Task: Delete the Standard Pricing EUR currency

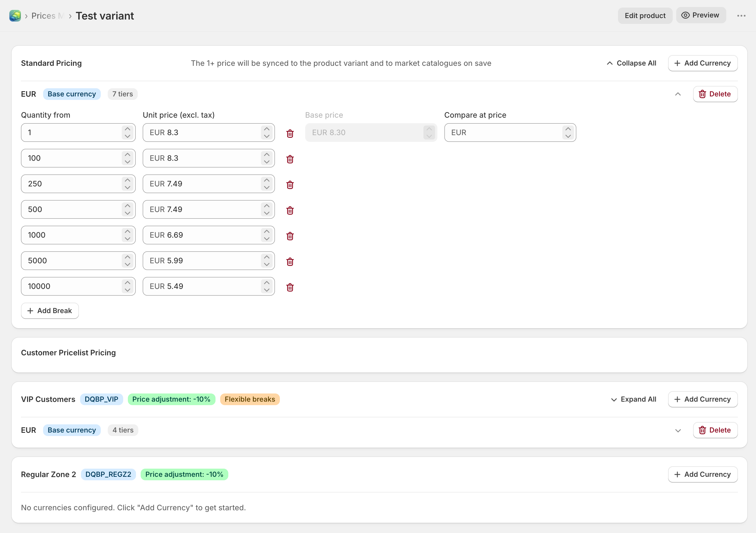Action: 715,94
